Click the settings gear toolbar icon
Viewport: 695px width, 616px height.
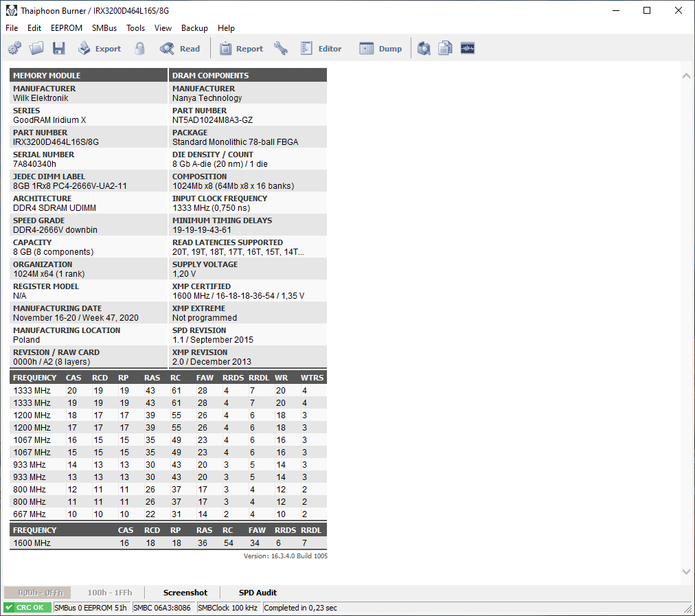point(14,48)
